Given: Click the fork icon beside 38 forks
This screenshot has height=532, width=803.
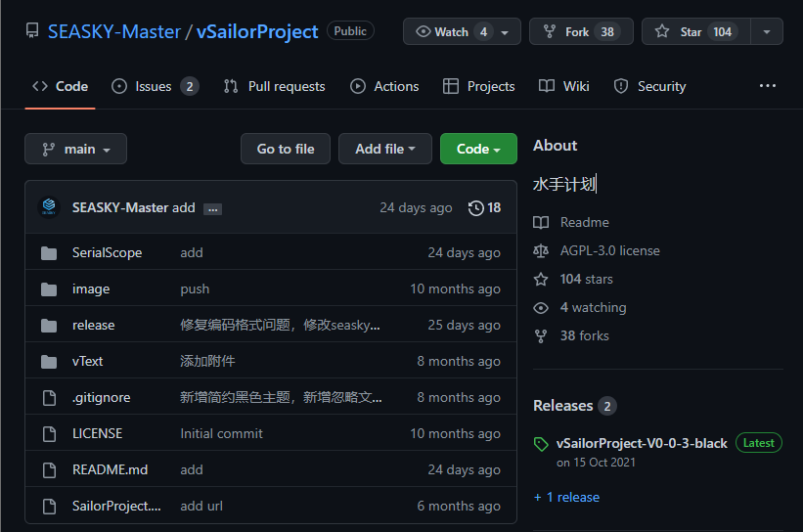Looking at the screenshot, I should tap(541, 335).
